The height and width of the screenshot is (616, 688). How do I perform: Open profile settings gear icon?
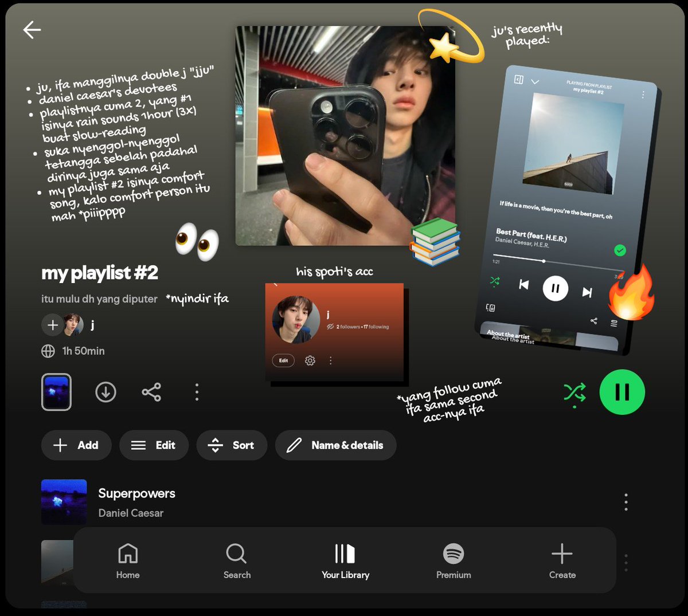pyautogui.click(x=310, y=360)
